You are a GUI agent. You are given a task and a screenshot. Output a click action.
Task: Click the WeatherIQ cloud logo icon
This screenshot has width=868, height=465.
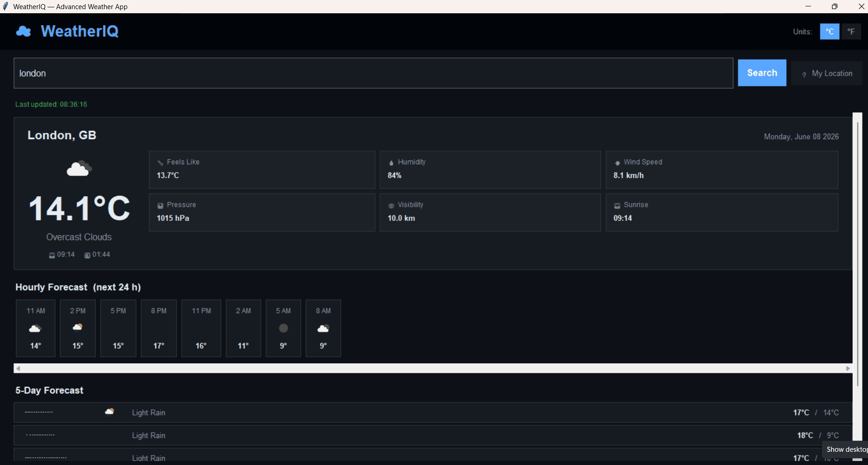point(23,31)
